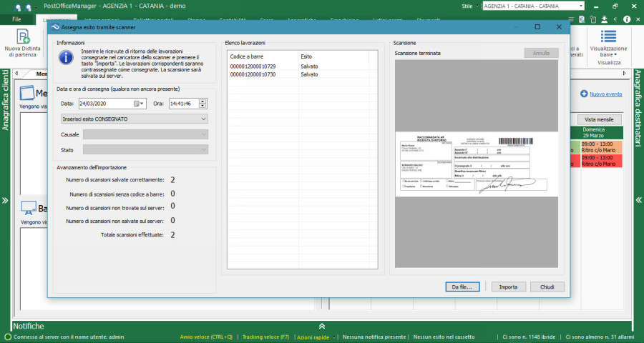Click the Chiudi button
Image resolution: width=644 pixels, height=343 pixels.
pyautogui.click(x=547, y=287)
